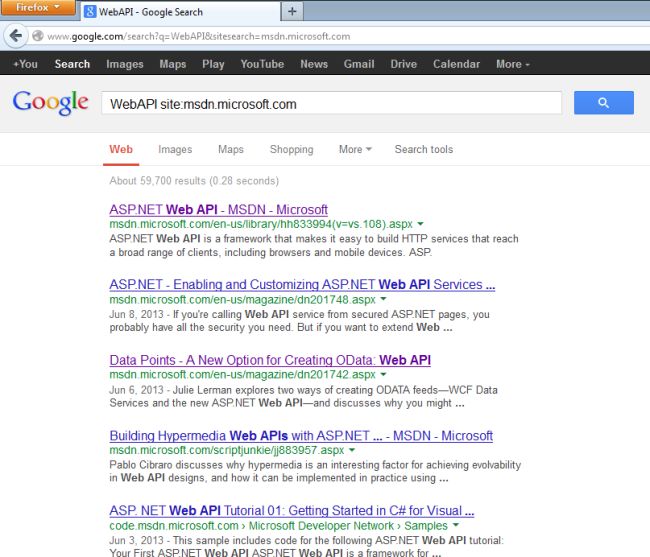The image size is (650, 557).
Task: Click the 'Jun 6, 2013' snippet date
Action: tap(136, 390)
